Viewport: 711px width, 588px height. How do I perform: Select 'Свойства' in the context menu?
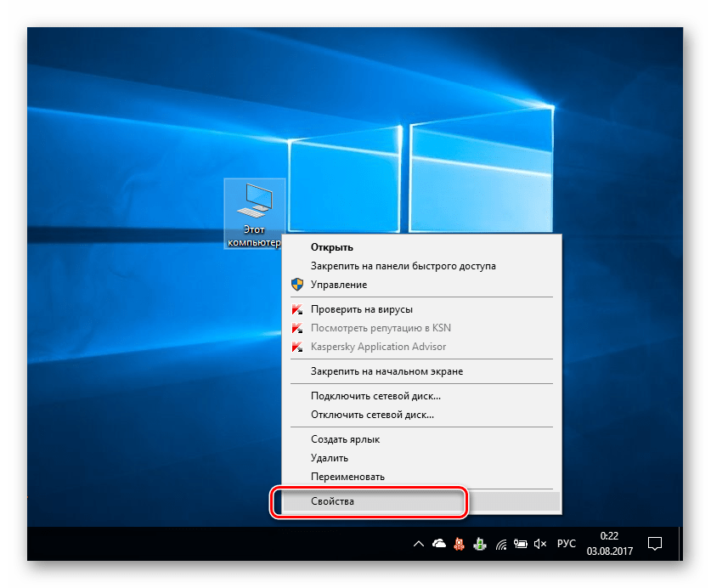click(332, 501)
